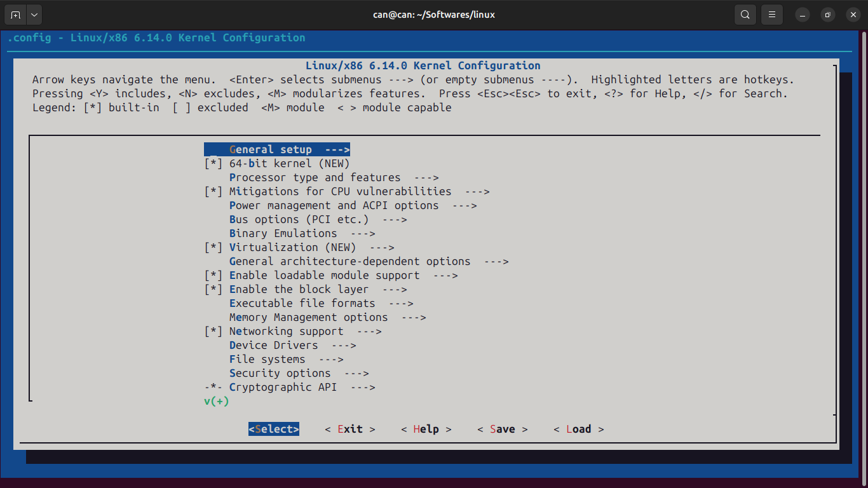Click the green v(+) scroll indicator
This screenshot has width=868, height=488.
[x=217, y=401]
